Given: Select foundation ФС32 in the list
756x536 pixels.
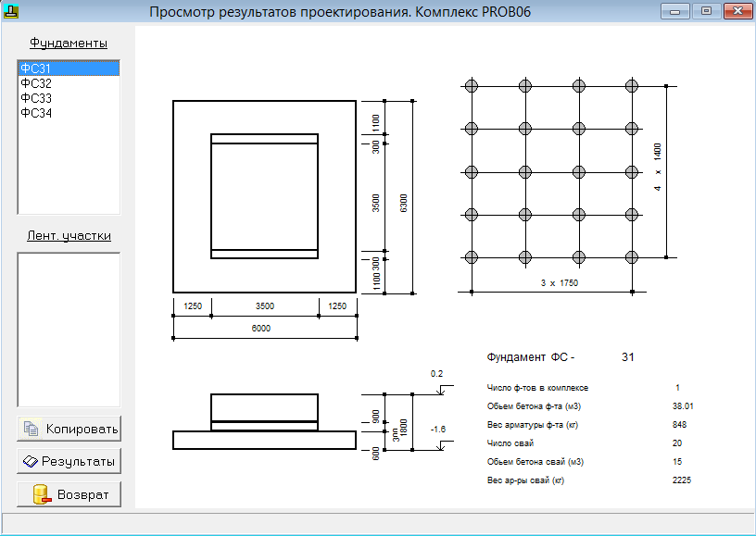Looking at the screenshot, I should tap(69, 83).
